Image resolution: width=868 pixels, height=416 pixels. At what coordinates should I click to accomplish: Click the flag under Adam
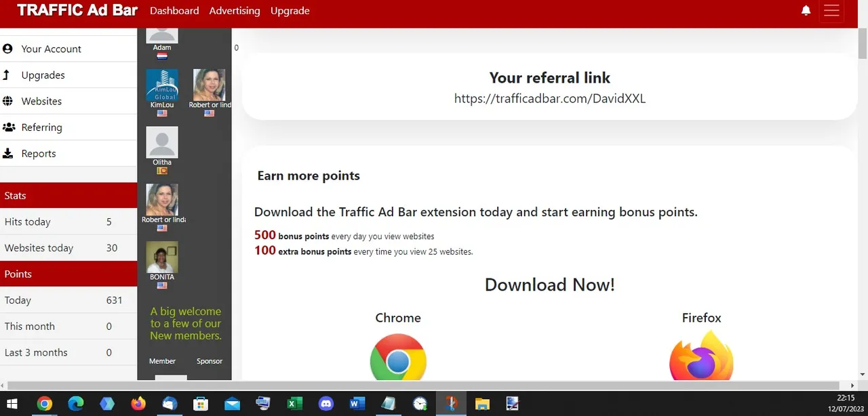162,56
